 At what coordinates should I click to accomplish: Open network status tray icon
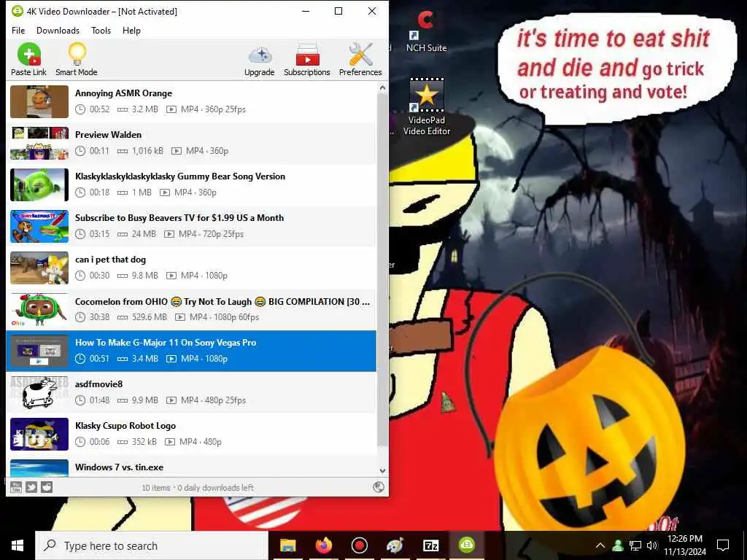635,545
